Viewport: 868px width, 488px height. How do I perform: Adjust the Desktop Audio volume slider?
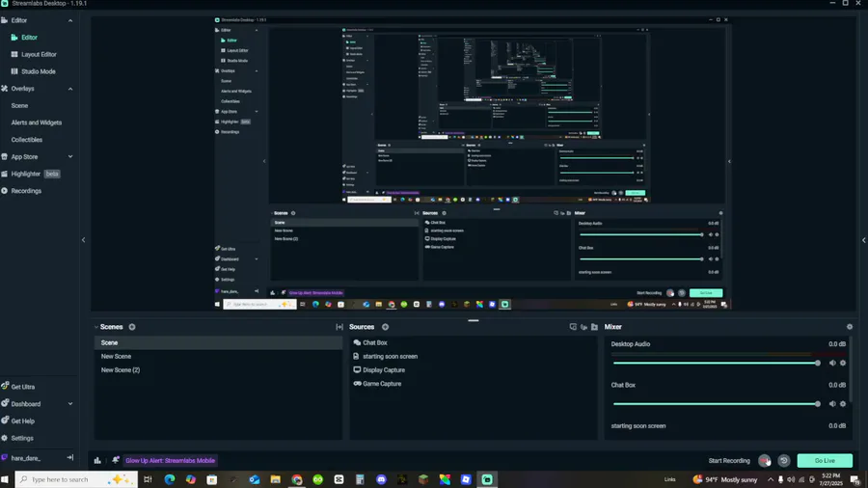[716, 363]
